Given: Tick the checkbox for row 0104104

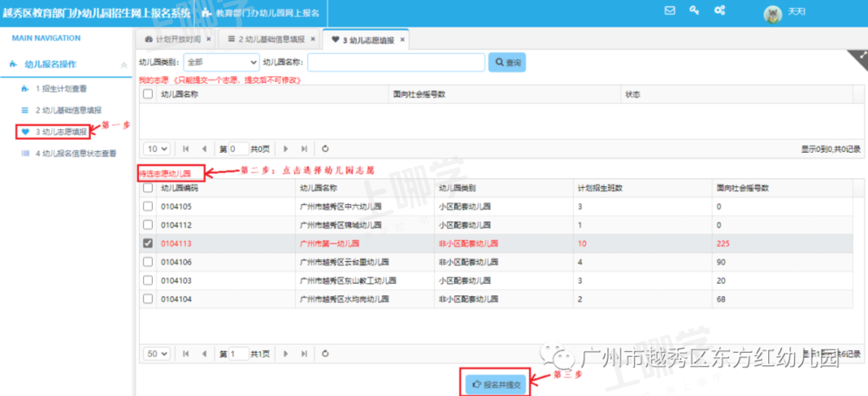Looking at the screenshot, I should (x=148, y=298).
